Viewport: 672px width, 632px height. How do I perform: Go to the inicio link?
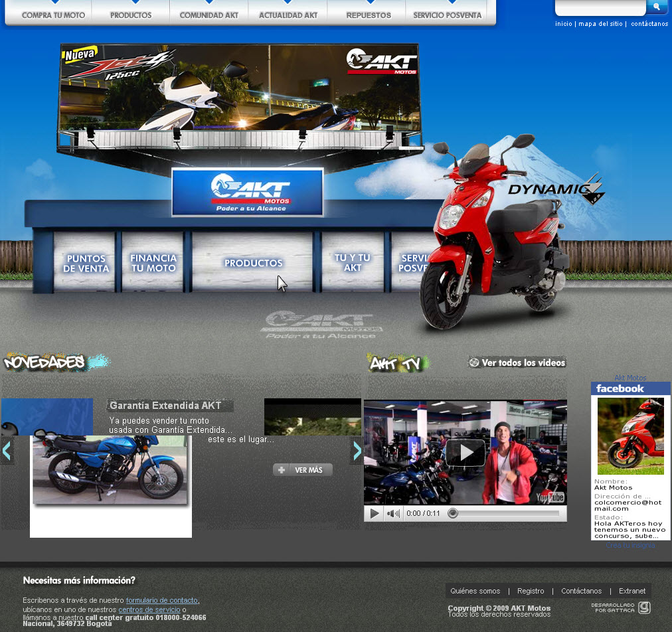pos(564,24)
